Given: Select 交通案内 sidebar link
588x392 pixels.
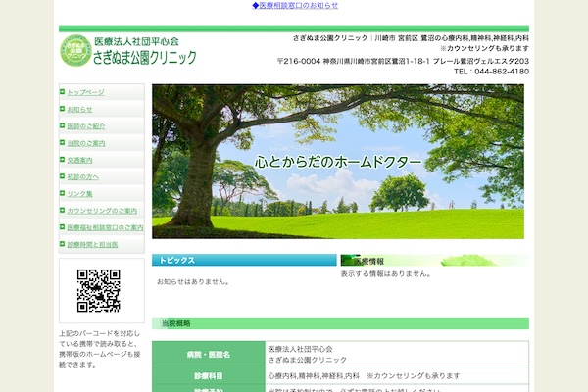Looking at the screenshot, I should tap(79, 160).
